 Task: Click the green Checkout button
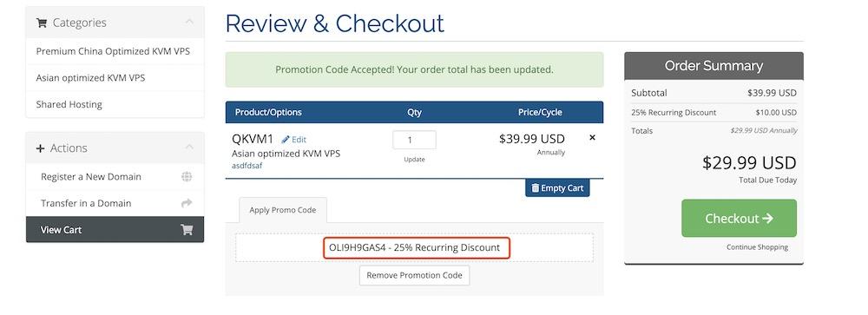coord(739,218)
